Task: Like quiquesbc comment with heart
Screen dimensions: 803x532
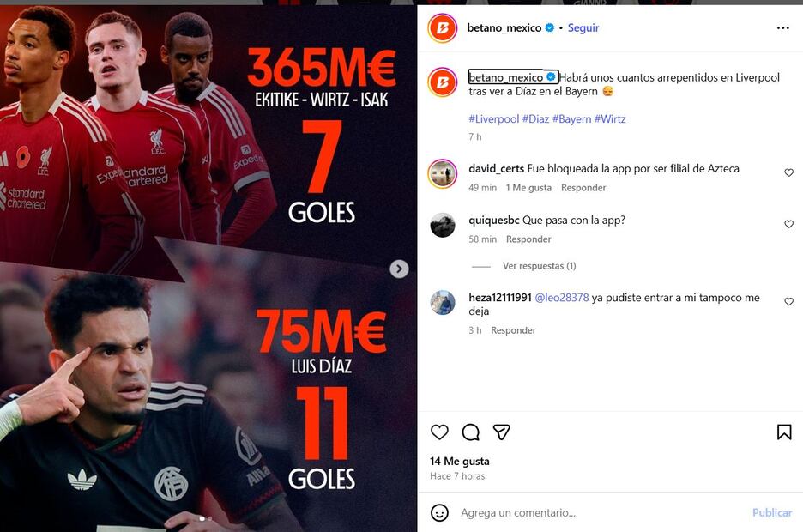Action: click(x=788, y=224)
